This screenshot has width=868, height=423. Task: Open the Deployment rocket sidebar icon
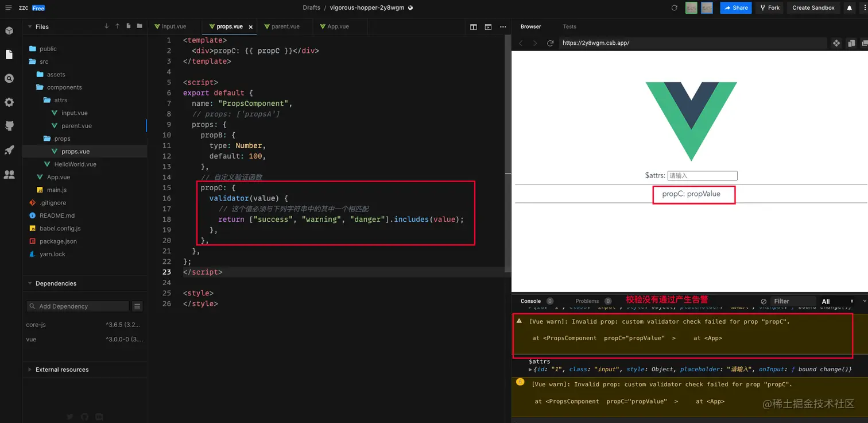point(9,150)
